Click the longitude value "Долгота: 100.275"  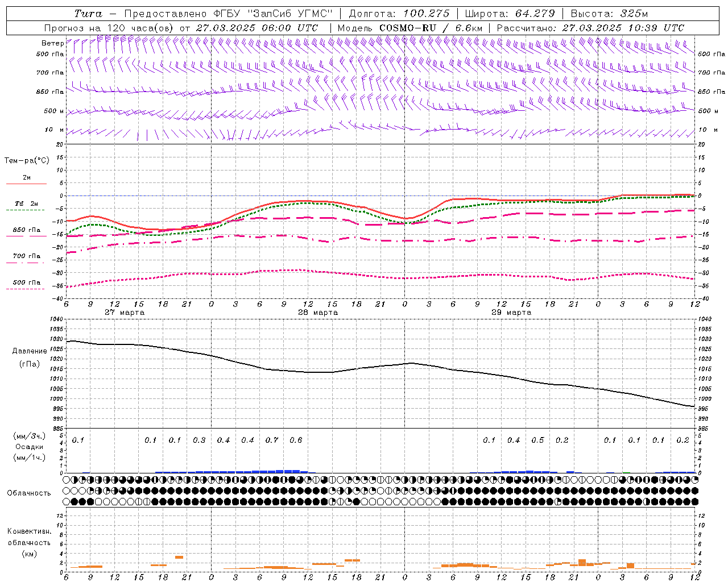coord(399,14)
